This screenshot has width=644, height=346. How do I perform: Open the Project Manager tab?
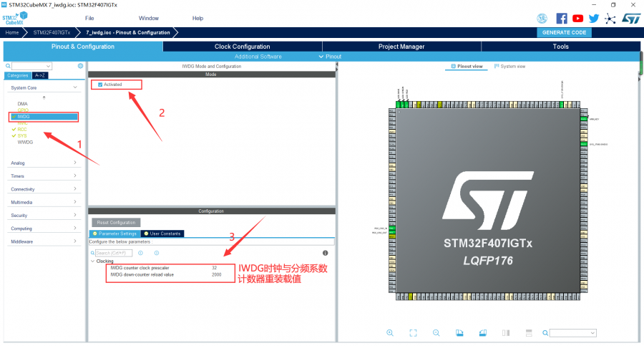tap(401, 47)
